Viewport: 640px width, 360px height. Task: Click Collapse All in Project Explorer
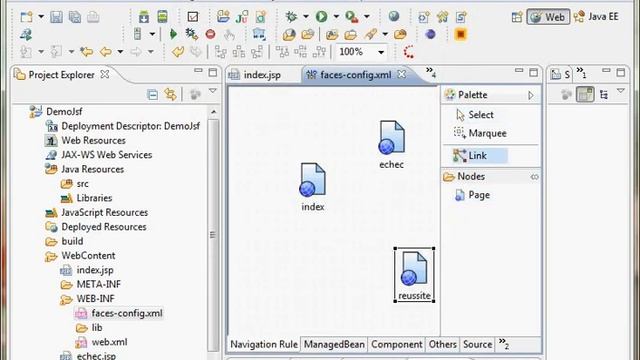point(152,95)
